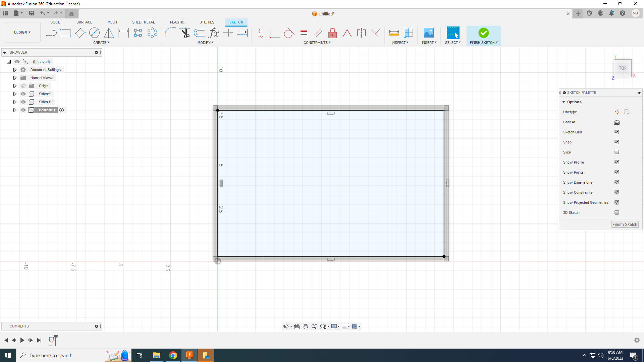Expand the Origin tree item
Image resolution: width=644 pixels, height=362 pixels.
point(15,86)
